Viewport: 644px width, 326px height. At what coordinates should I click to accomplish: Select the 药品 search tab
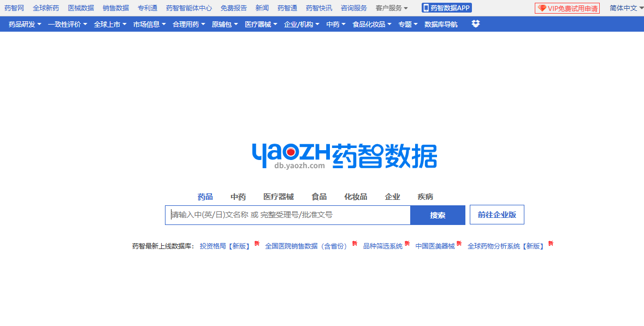205,197
